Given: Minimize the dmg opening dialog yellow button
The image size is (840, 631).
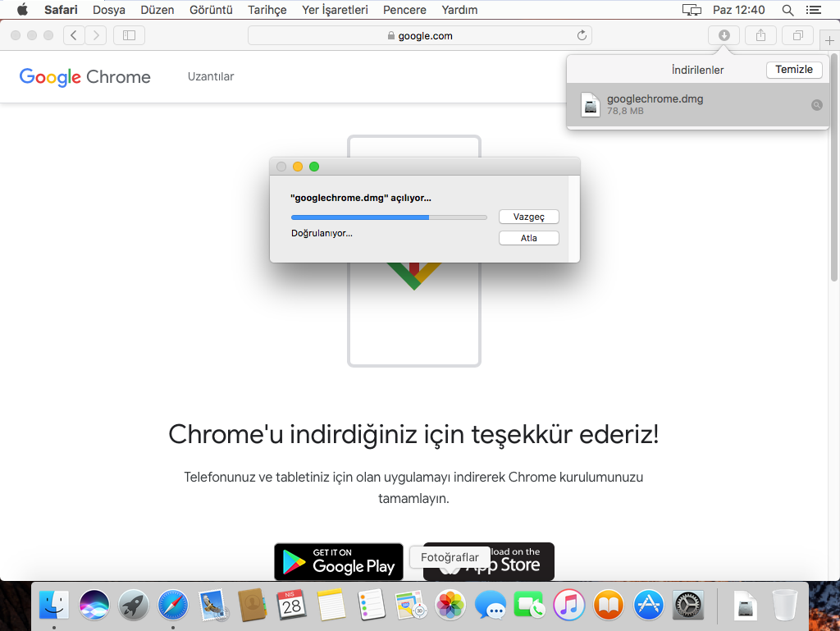Looking at the screenshot, I should (298, 167).
